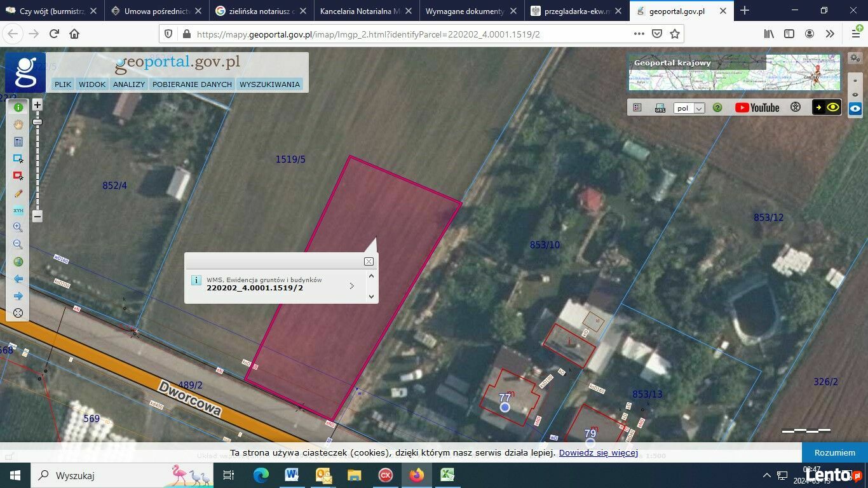This screenshot has height=488, width=868.
Task: Switch to 'zielińska notariusz' tab
Action: [x=261, y=11]
